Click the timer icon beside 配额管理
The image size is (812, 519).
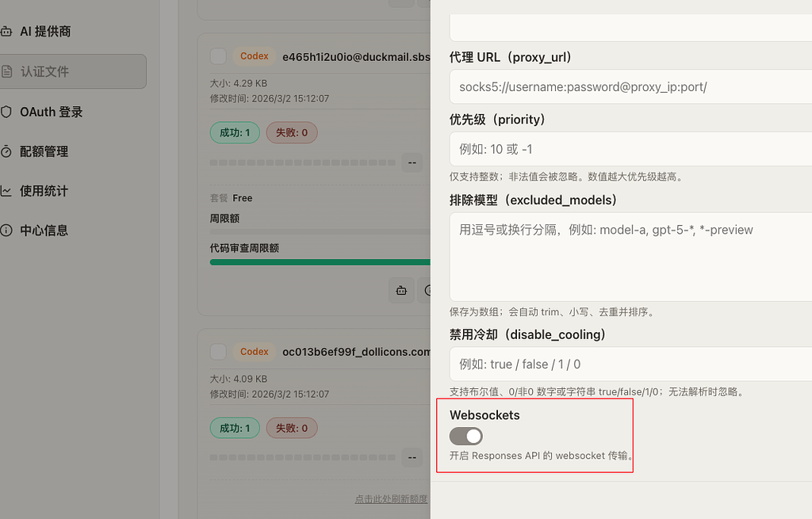(x=6, y=151)
